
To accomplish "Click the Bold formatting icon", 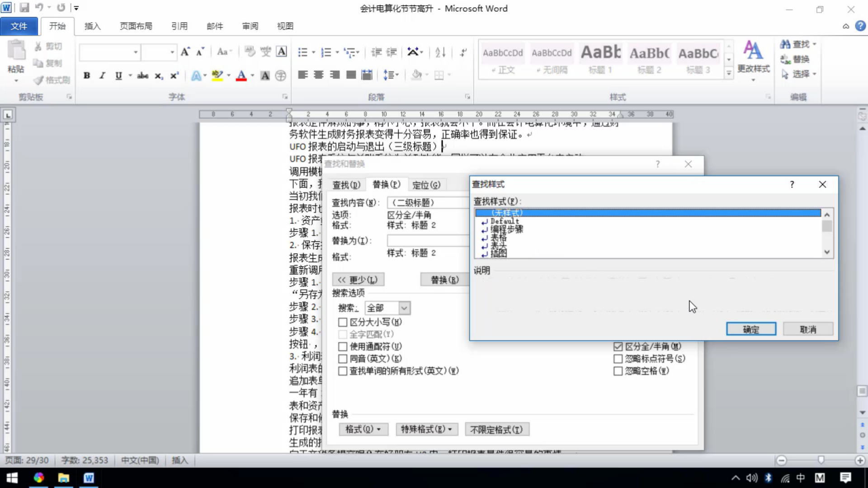I will (x=87, y=75).
